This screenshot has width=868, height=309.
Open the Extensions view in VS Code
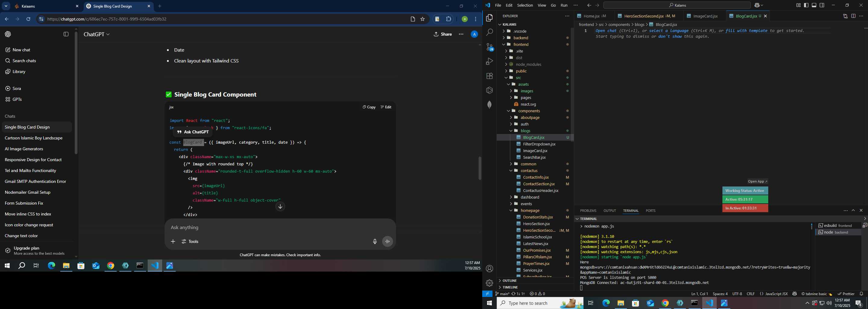point(489,76)
